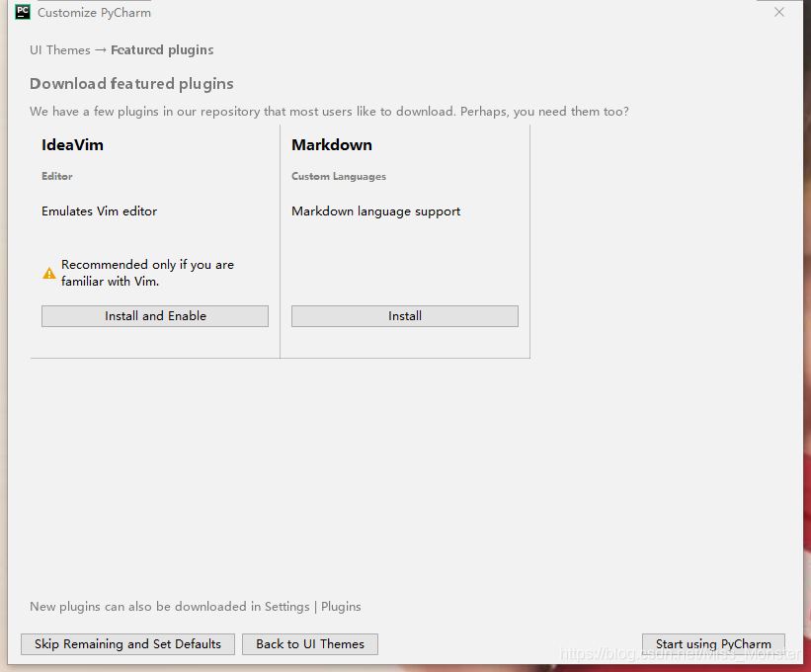The image size is (811, 672).
Task: Click the 'Download featured plugins' heading
Action: coord(131,84)
